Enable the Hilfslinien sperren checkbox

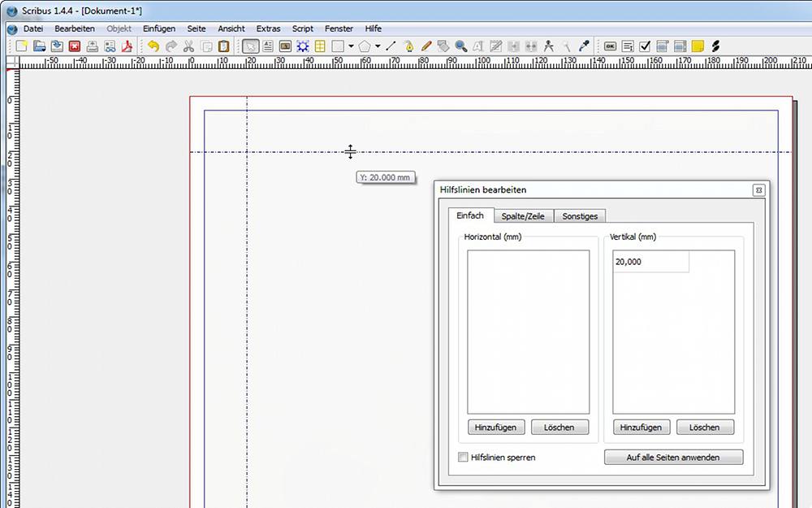463,457
